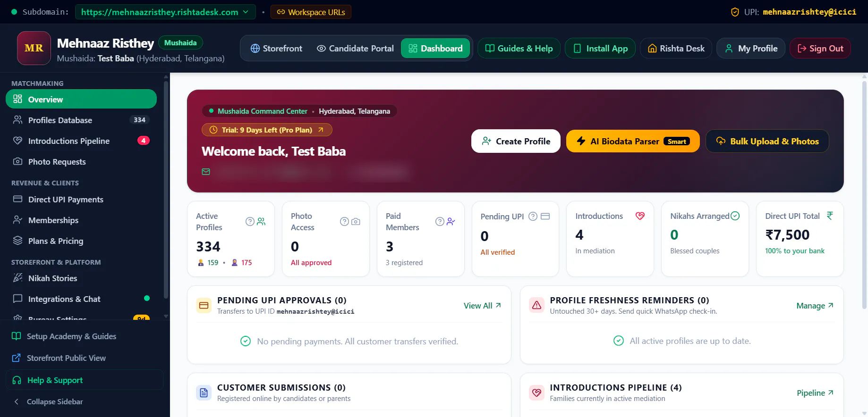Click the Paid Members help icon
The width and height of the screenshot is (868, 417).
(440, 221)
